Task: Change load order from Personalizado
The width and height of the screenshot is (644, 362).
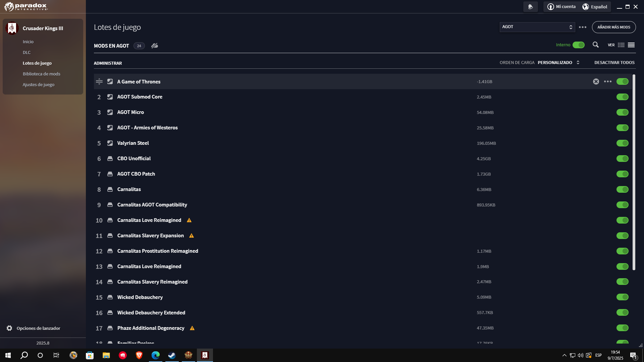Action: click(x=558, y=63)
